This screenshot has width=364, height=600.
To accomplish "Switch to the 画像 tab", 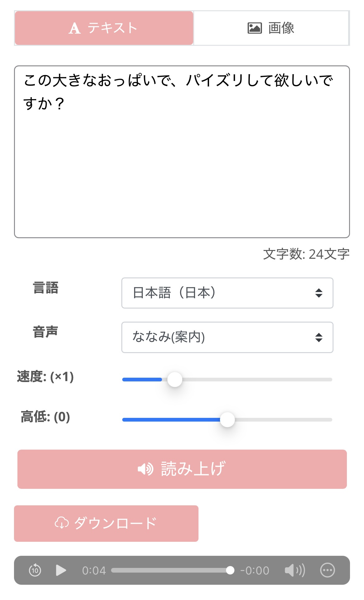I will tap(271, 28).
